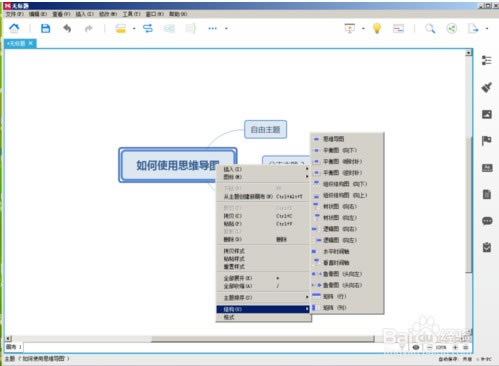Click the horizontal scrollbar thumb
This screenshot has height=366, width=499.
(x=262, y=339)
